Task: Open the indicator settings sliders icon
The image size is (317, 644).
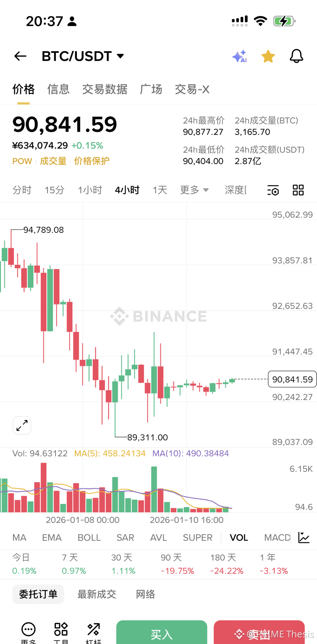Action: [273, 190]
